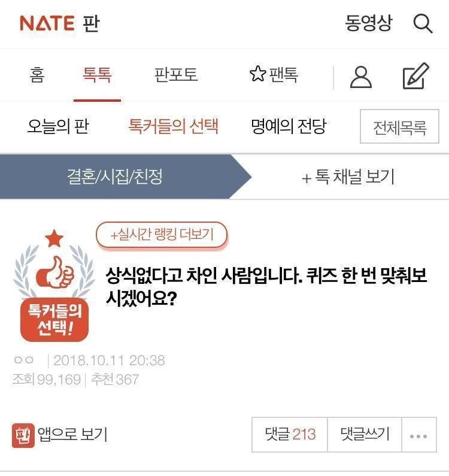The image size is (449, 476).
Task: Expand + 톡 채널 보기
Action: click(348, 177)
